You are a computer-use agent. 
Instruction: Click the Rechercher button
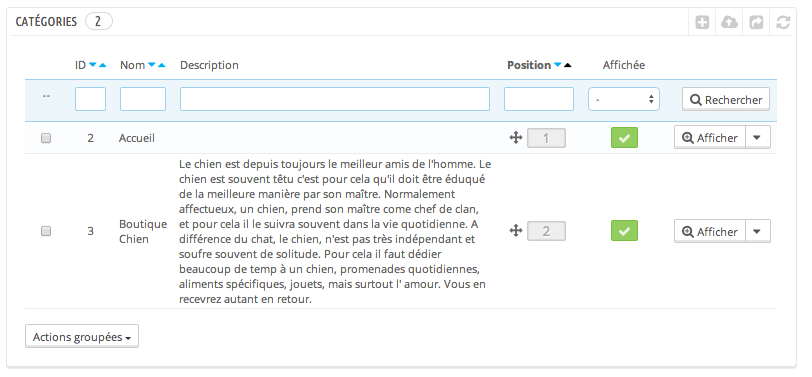pos(726,99)
